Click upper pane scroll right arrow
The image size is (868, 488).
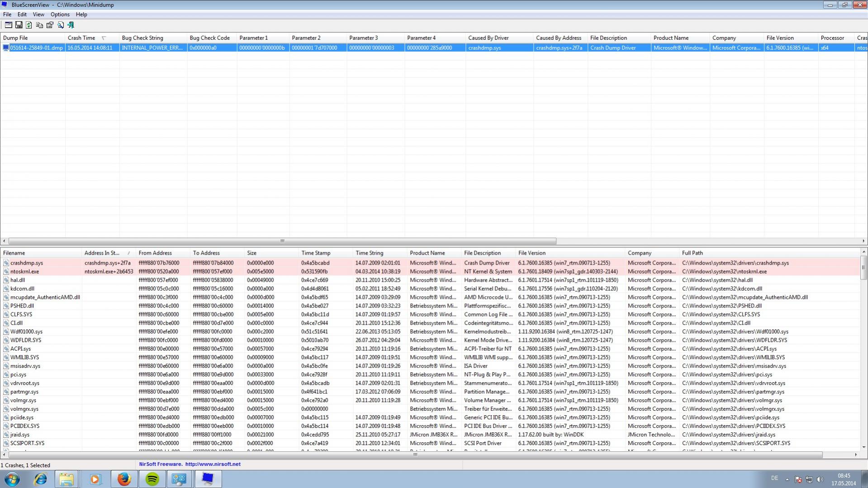[x=863, y=241]
